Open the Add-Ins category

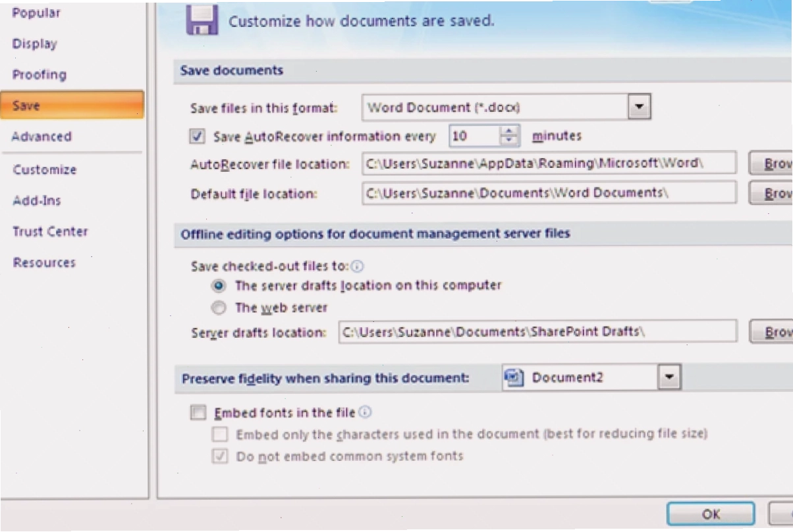(38, 200)
